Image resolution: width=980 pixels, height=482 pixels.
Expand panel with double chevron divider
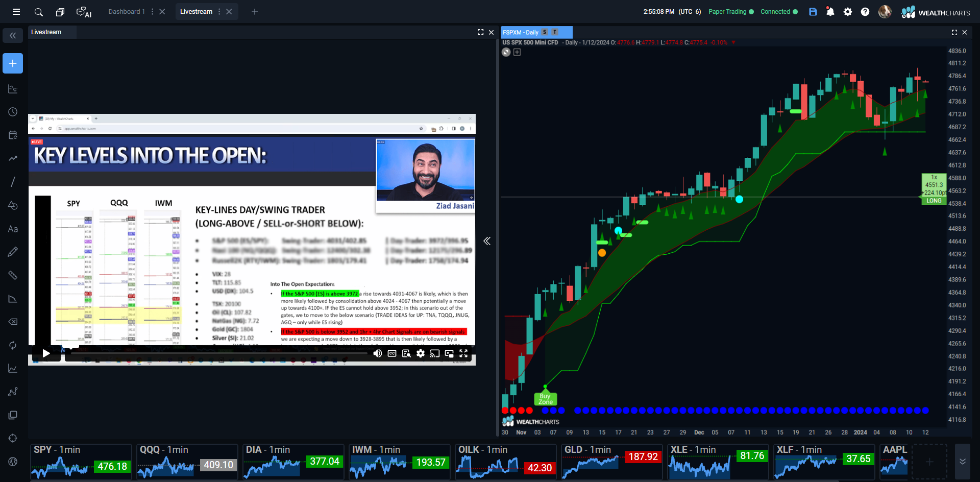click(x=487, y=241)
